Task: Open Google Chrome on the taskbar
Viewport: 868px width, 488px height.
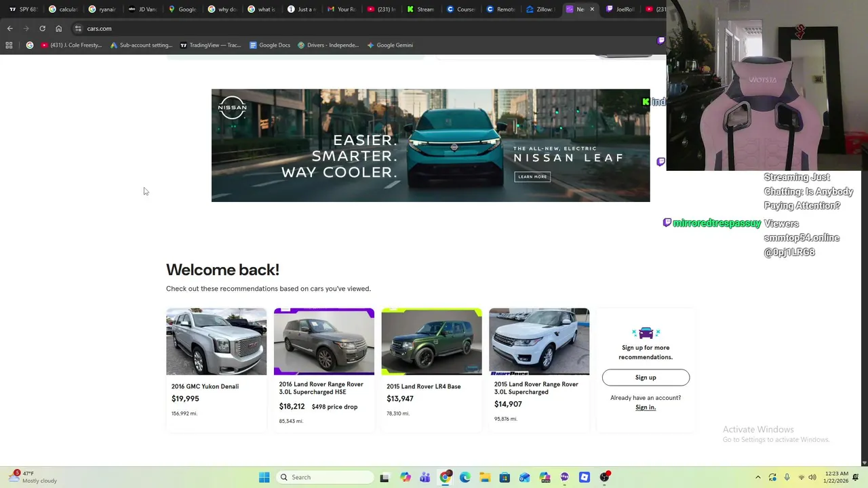Action: tap(445, 477)
